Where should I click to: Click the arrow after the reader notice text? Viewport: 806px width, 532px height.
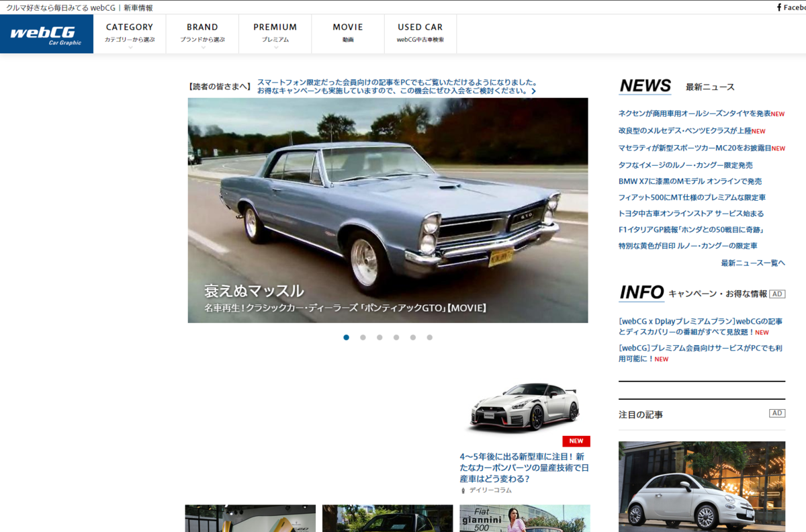click(x=533, y=91)
